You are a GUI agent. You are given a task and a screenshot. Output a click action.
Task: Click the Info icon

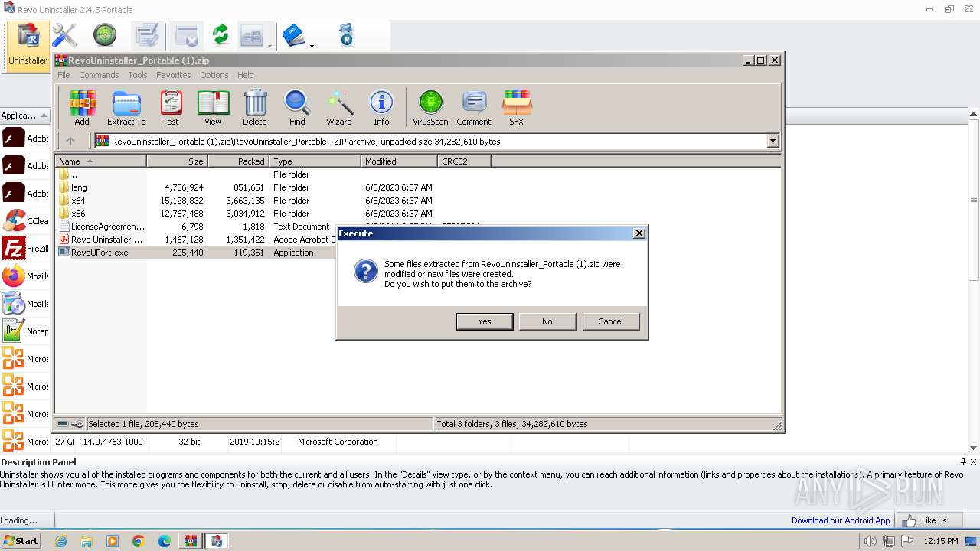[381, 108]
